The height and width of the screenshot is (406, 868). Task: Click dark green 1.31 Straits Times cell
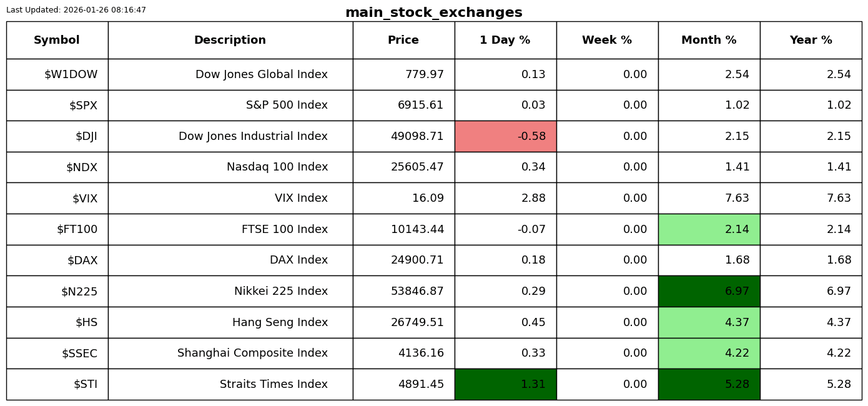(x=505, y=385)
